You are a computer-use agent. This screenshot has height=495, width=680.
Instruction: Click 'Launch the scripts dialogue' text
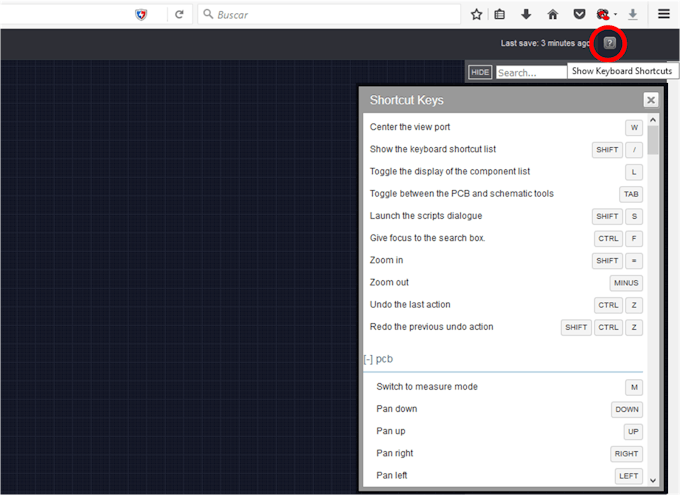[x=426, y=216]
